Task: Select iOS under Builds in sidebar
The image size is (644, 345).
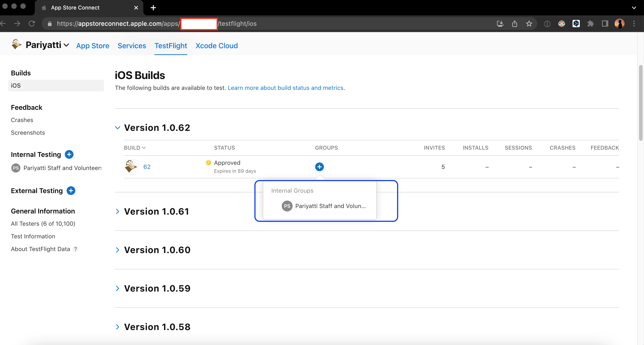Action: 56,86
